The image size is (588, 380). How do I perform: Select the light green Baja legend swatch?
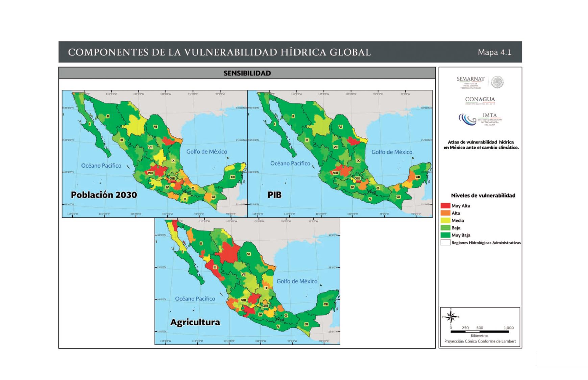click(445, 228)
